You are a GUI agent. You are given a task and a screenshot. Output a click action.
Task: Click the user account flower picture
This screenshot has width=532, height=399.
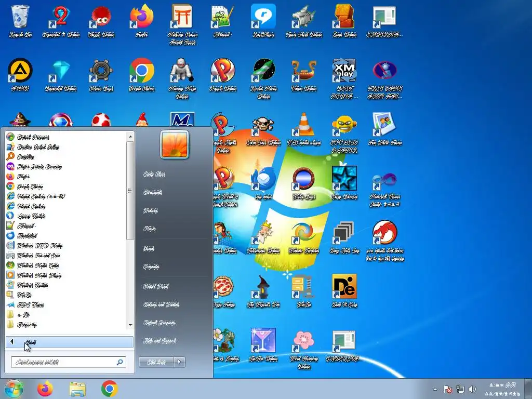tap(175, 144)
